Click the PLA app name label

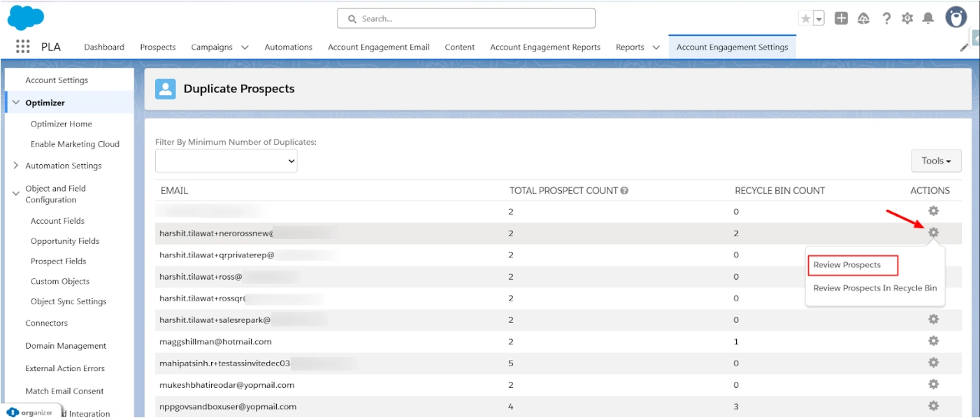click(51, 48)
